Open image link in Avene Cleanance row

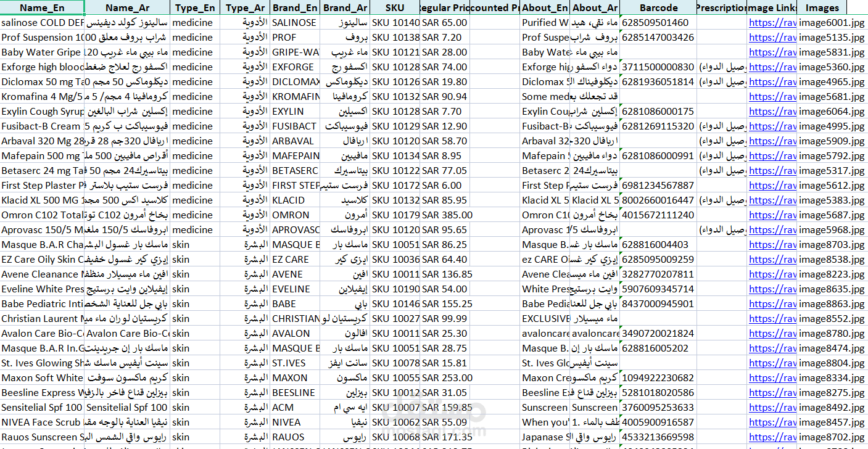click(772, 274)
